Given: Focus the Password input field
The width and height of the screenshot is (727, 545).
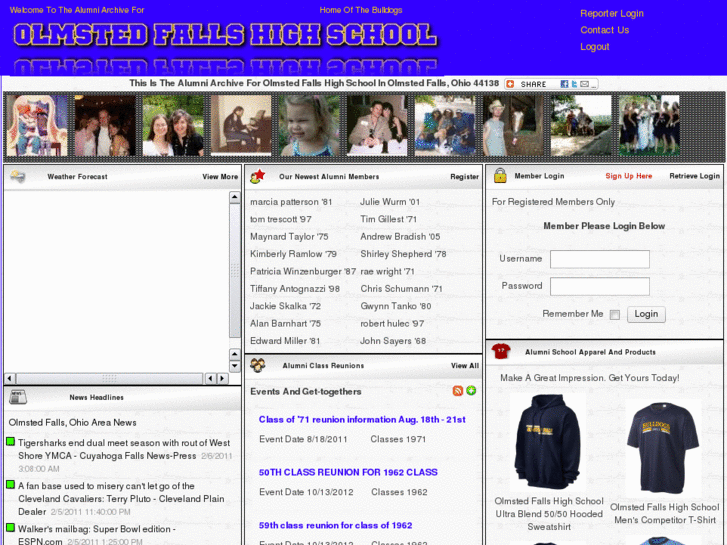Looking at the screenshot, I should (x=599, y=286).
